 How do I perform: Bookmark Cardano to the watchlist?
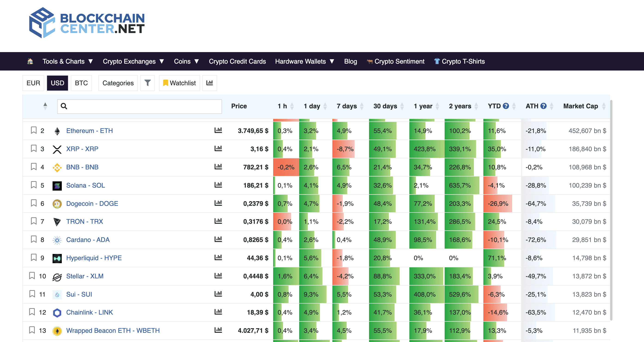tap(33, 239)
